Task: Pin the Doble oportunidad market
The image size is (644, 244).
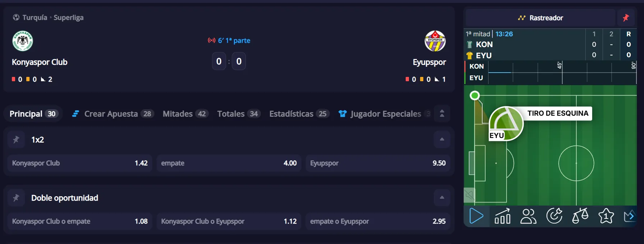Action: [16, 198]
